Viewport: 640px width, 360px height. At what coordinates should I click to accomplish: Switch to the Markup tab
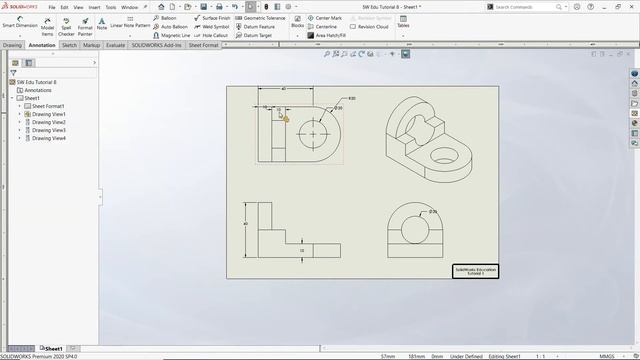(91, 45)
